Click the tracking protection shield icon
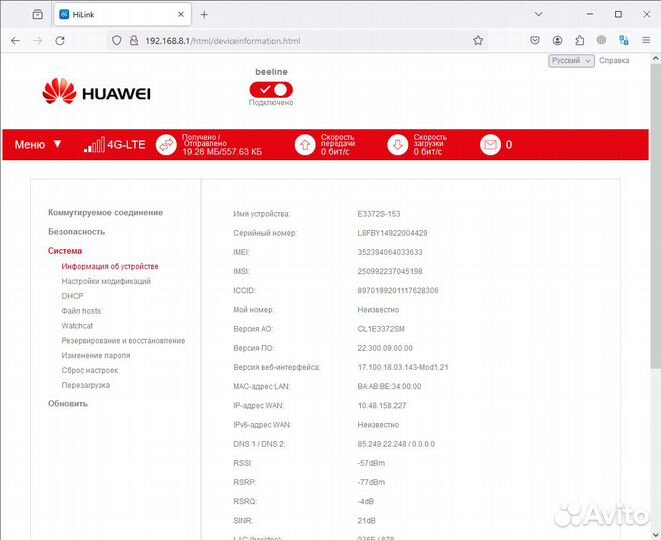The height and width of the screenshot is (540, 661). (x=116, y=40)
